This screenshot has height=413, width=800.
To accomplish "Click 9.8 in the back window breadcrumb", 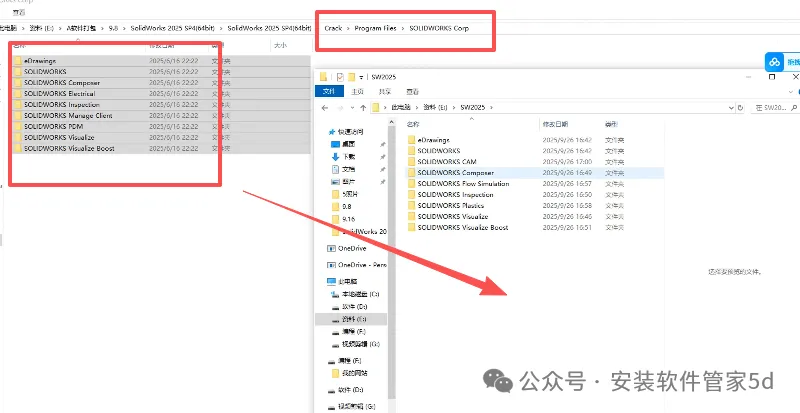I will coord(113,29).
